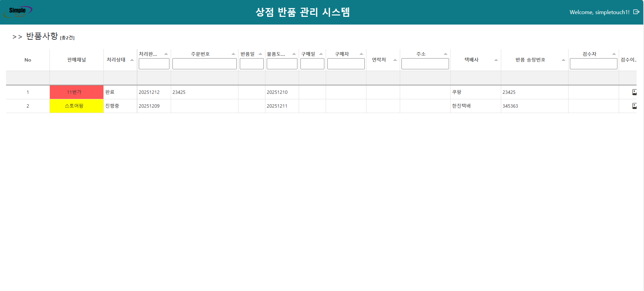Sort by 연락처 column arrow
Viewport: 644px width, 291px height.
pyautogui.click(x=395, y=60)
